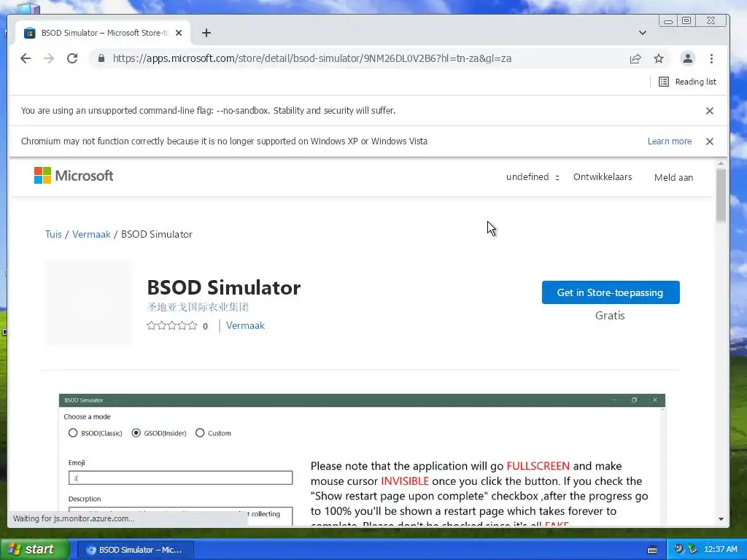Open the Chromium three-dot menu

[x=711, y=58]
